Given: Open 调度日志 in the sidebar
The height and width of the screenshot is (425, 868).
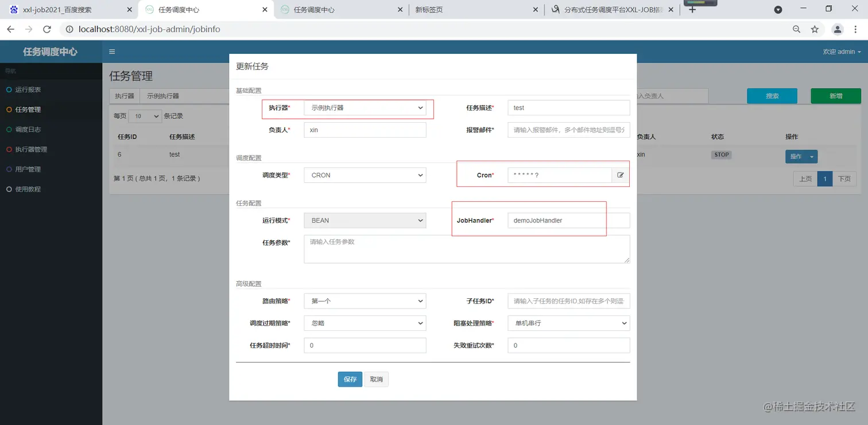Looking at the screenshot, I should [51, 130].
